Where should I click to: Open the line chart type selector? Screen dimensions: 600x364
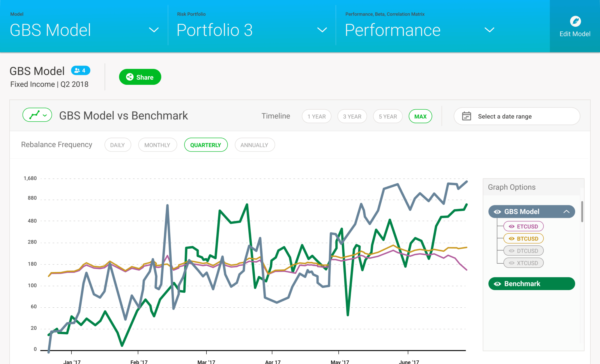tap(37, 115)
